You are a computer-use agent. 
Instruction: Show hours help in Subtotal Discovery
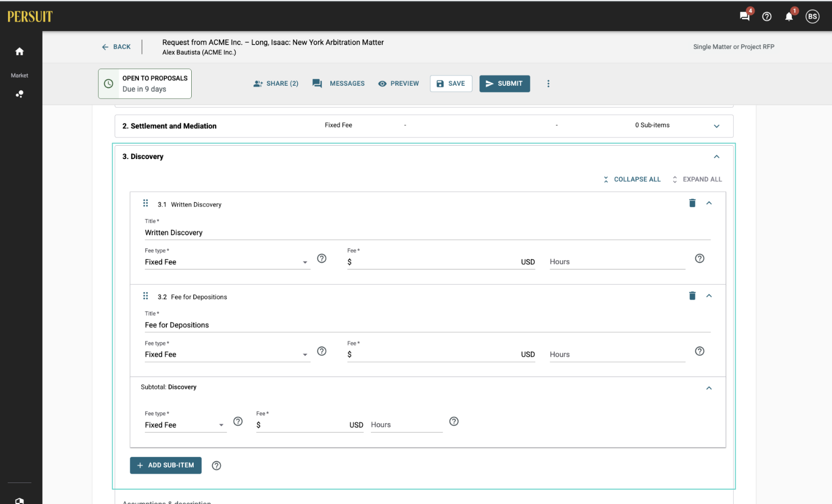pyautogui.click(x=454, y=421)
